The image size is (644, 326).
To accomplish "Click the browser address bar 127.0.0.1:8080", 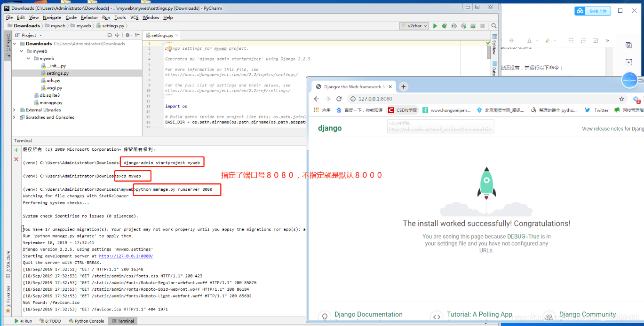I will click(487, 99).
